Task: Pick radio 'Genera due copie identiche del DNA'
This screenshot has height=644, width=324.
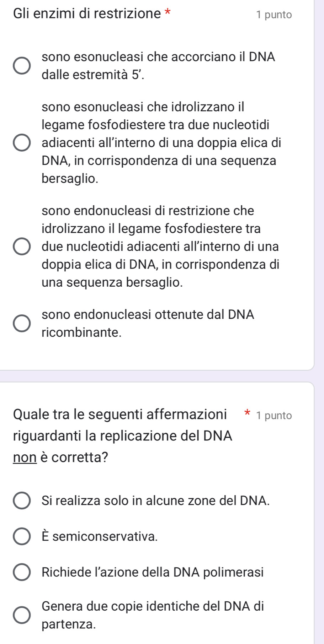Action: (x=22, y=615)
